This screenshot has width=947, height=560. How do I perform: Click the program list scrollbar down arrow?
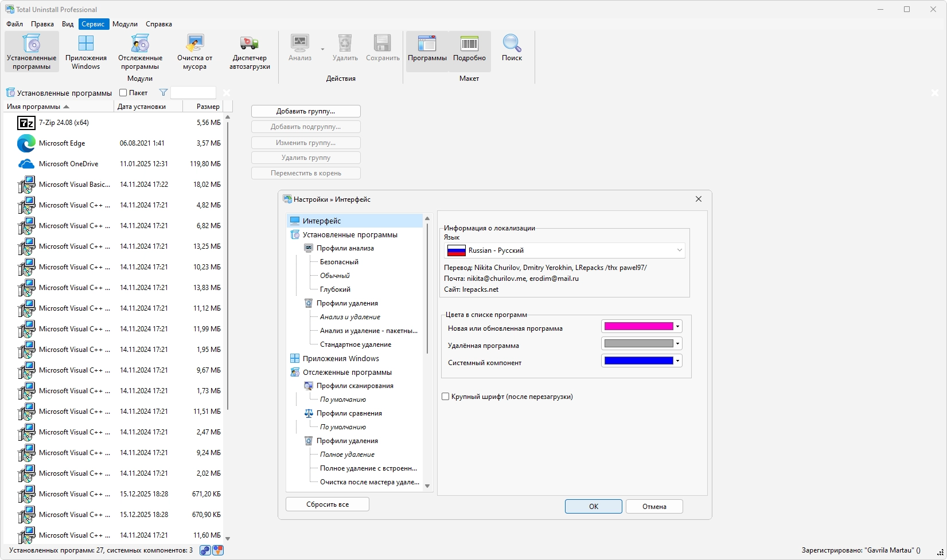point(228,539)
